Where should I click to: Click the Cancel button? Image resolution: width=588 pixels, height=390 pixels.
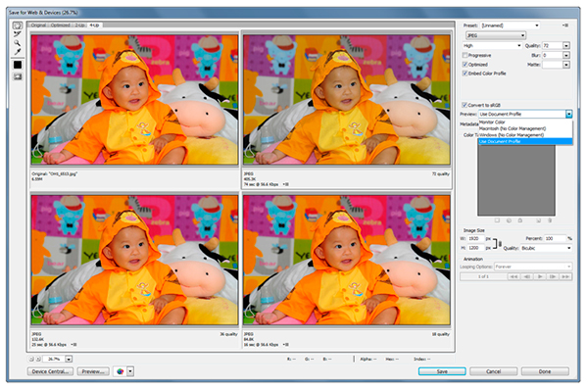point(494,371)
